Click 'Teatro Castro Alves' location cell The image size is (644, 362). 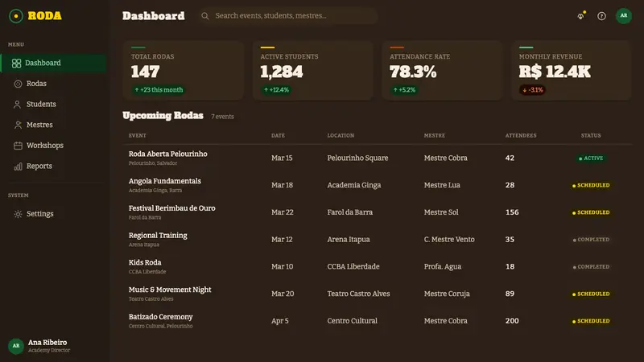tap(358, 294)
